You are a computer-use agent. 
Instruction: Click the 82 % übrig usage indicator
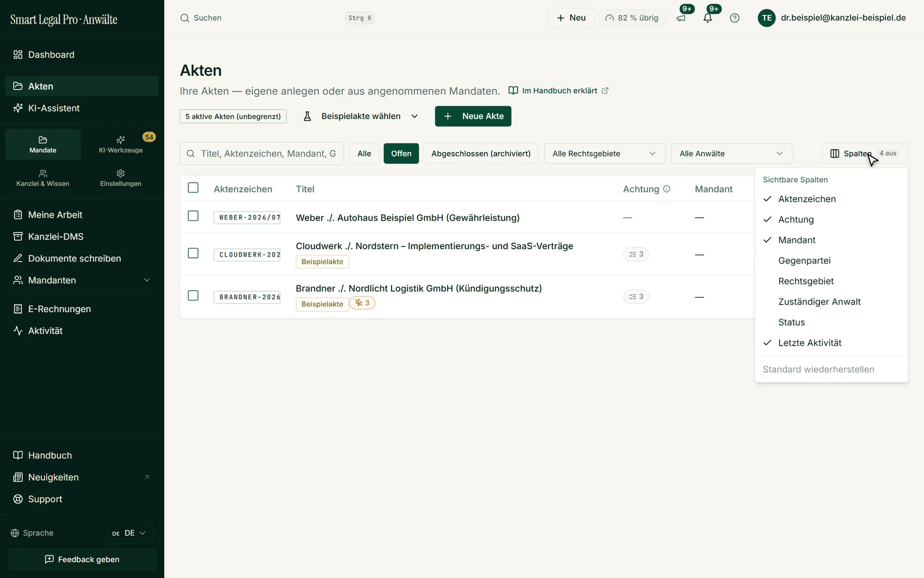pyautogui.click(x=632, y=18)
